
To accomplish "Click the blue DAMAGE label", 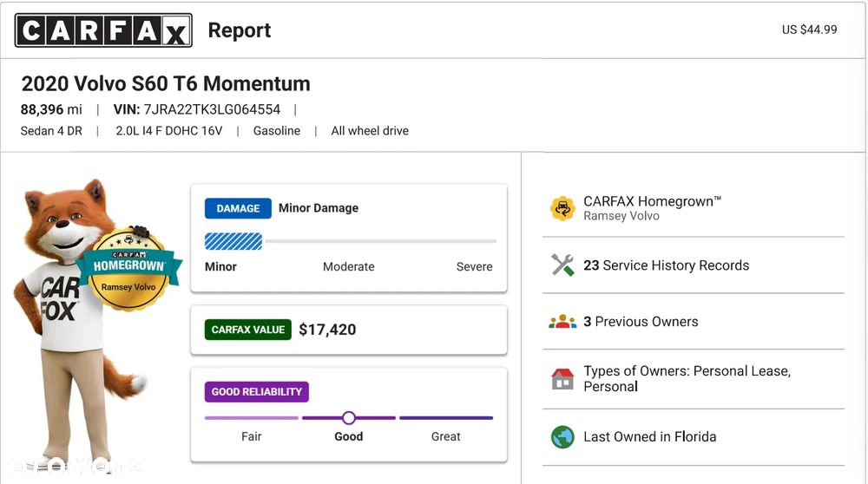I will click(x=238, y=208).
